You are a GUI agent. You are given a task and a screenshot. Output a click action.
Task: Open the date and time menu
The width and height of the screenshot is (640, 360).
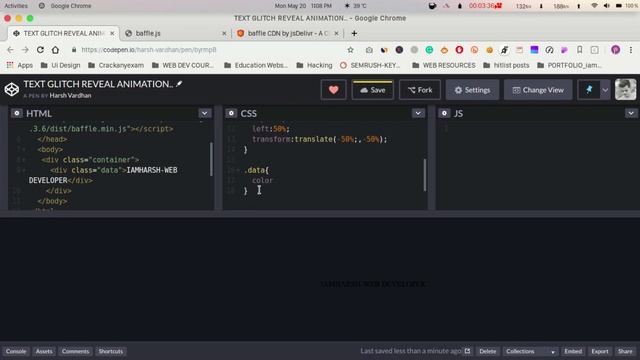(x=303, y=6)
